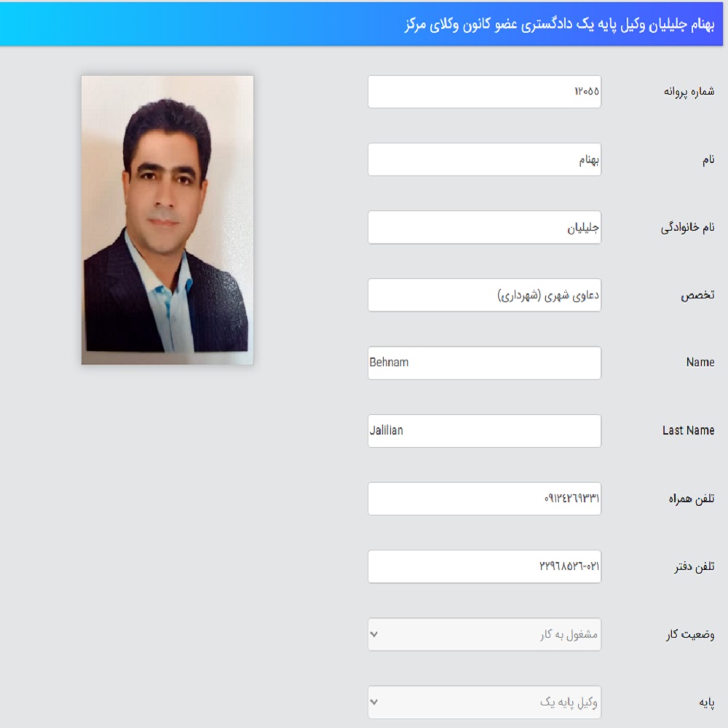Click the شماره پروانه label
The width and height of the screenshot is (728, 728).
coord(689,92)
